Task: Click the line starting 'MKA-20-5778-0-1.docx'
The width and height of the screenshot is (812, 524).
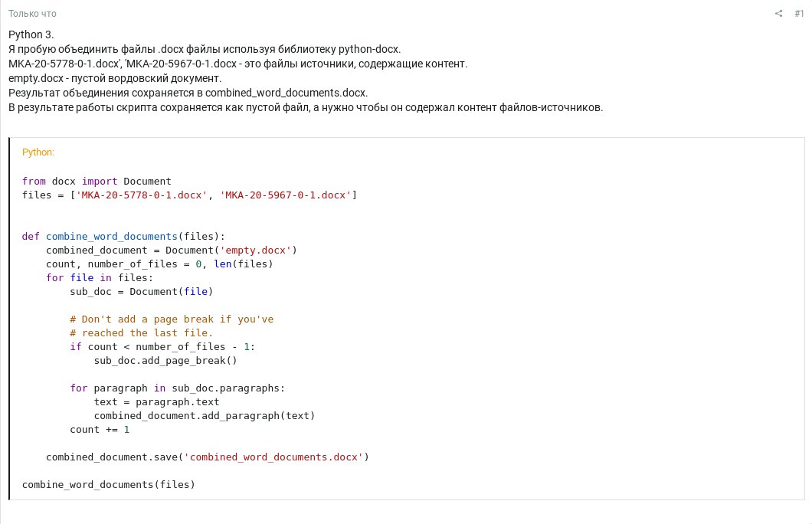Action: (x=237, y=64)
